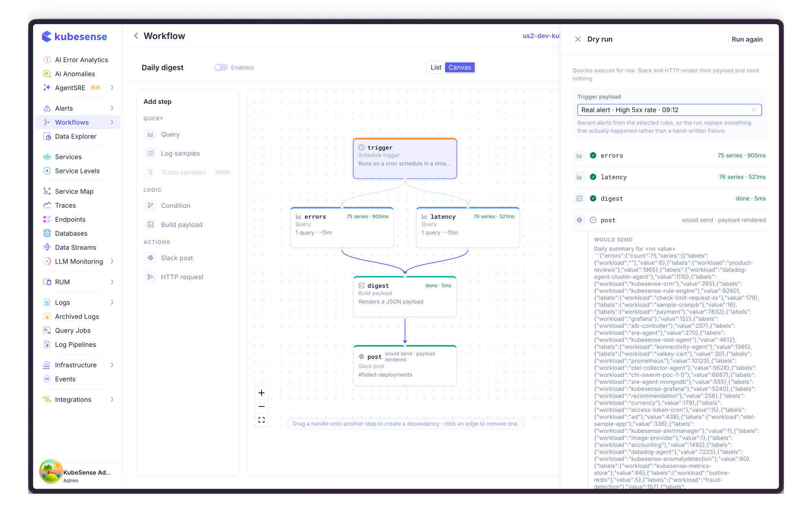This screenshot has height=531, width=812.
Task: Switch to the List view tab
Action: 436,67
